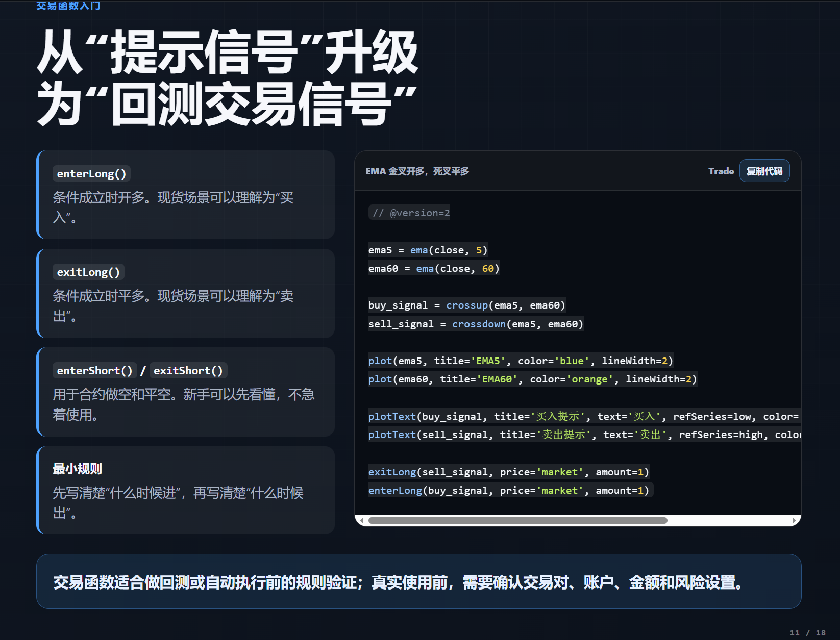840x640 pixels.
Task: Click the text 先写清楚“什么时候进”
Action: click(x=118, y=493)
